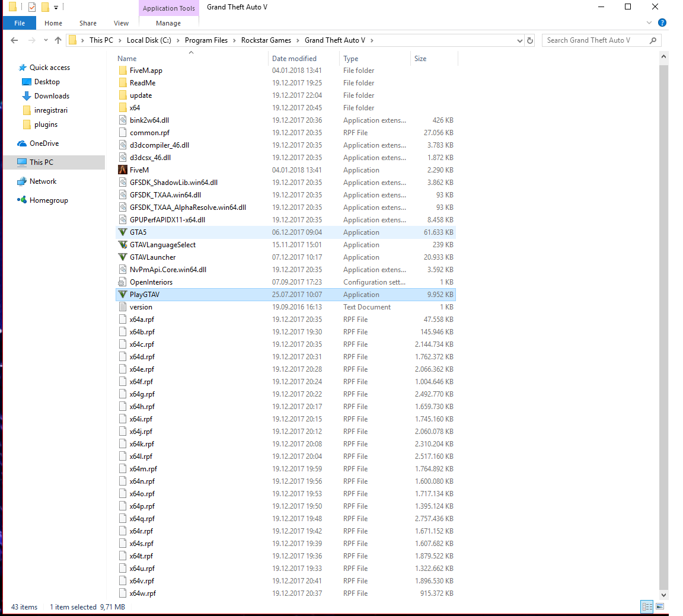
Task: Select the GPUPerfAPIDX11-x64.dll file
Action: click(x=286, y=220)
